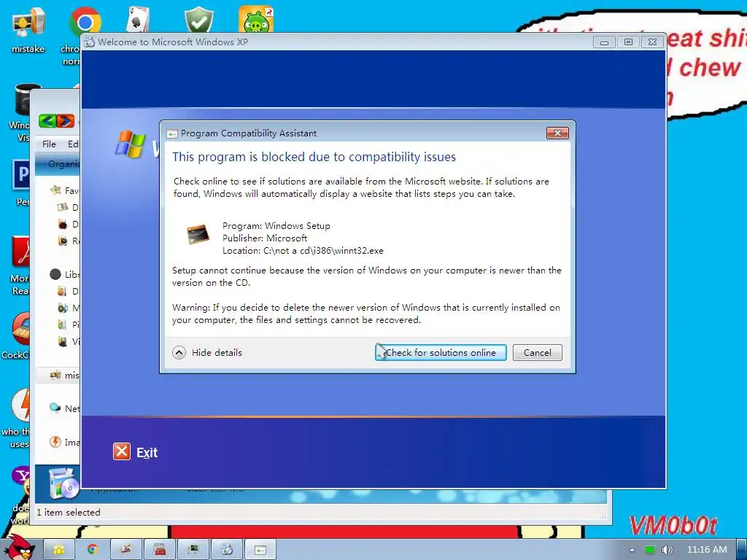Select Favorites star in Explorer navigation pane

click(x=55, y=190)
